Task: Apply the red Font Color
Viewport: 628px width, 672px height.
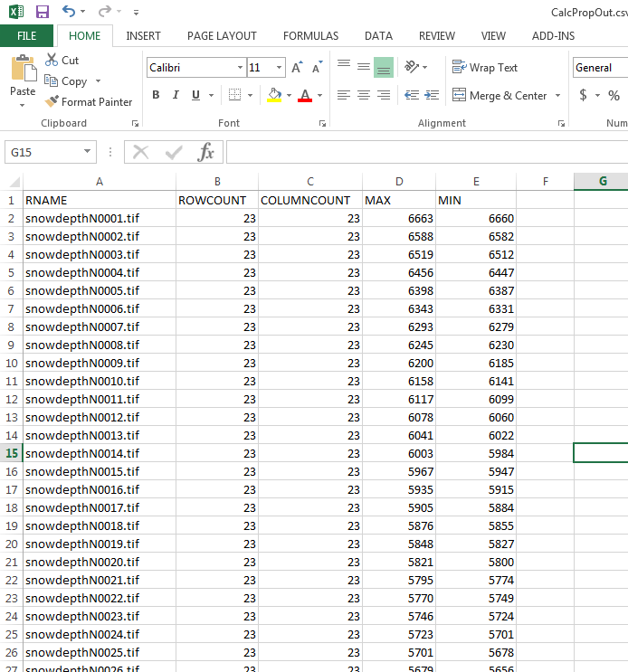Action: coord(305,95)
